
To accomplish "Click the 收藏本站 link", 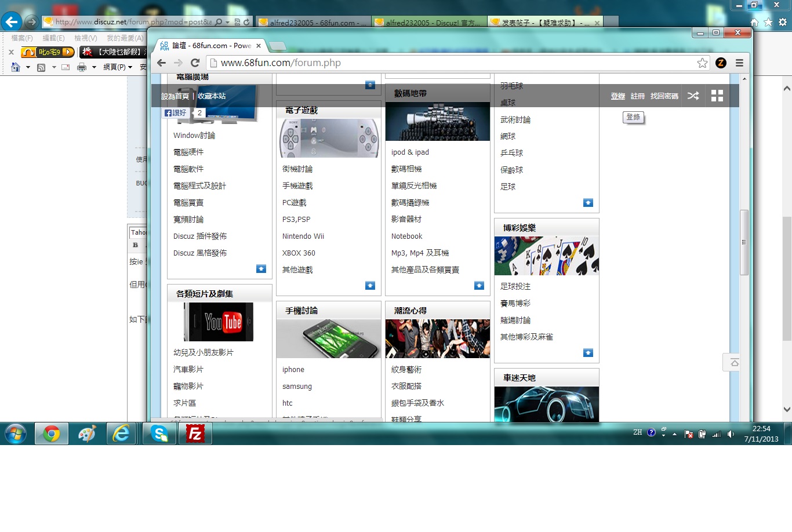I will click(x=212, y=96).
